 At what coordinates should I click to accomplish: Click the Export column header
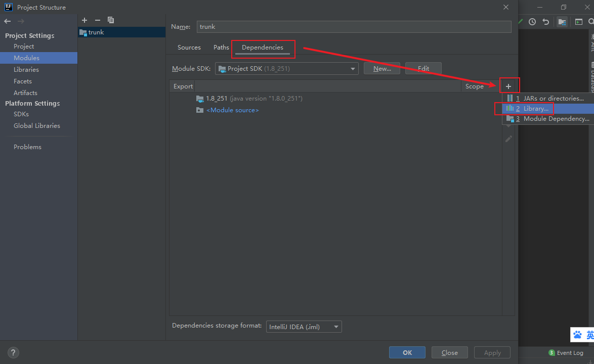pyautogui.click(x=183, y=86)
